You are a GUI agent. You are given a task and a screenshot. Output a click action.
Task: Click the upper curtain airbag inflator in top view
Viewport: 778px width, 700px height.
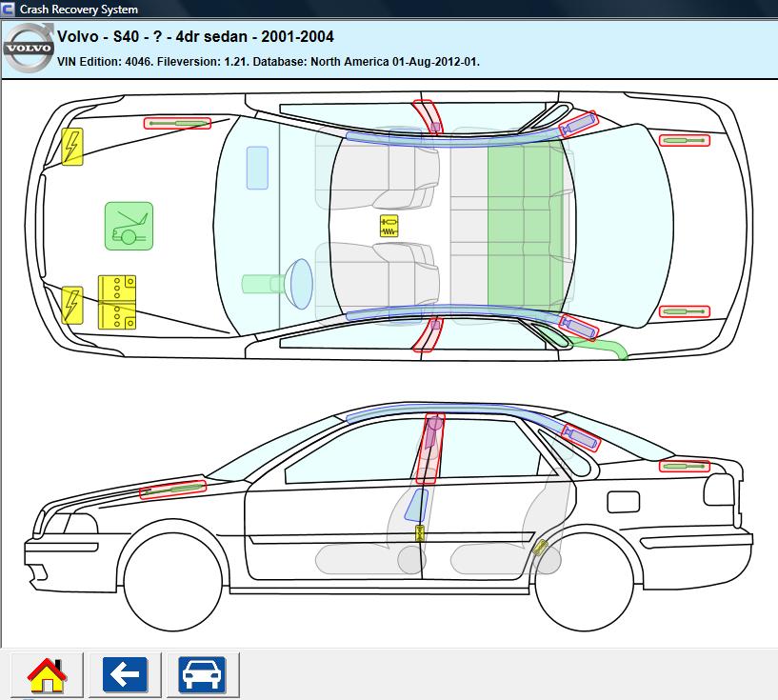pyautogui.click(x=579, y=124)
